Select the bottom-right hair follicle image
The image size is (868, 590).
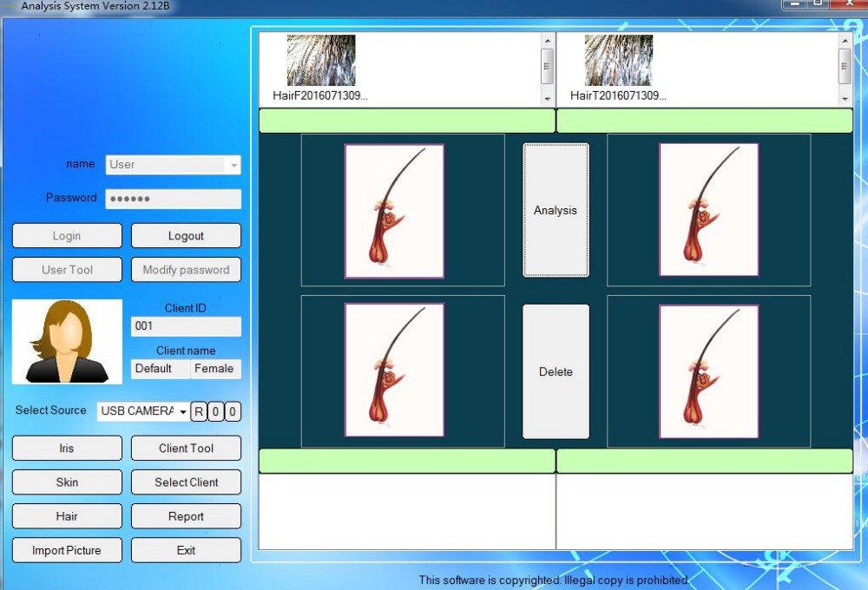(x=708, y=370)
